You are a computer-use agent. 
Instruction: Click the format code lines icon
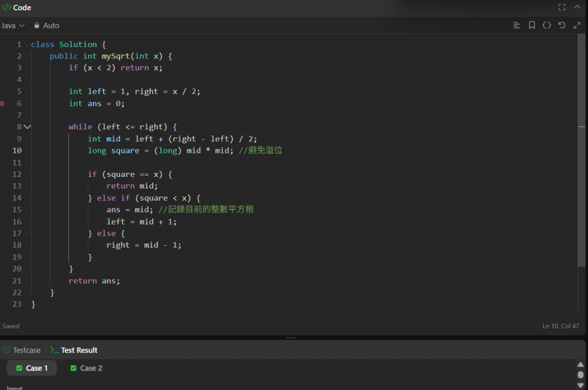pos(516,25)
